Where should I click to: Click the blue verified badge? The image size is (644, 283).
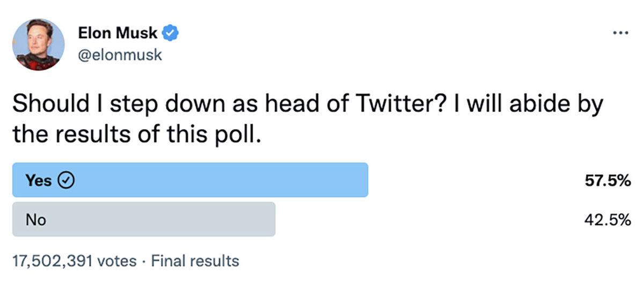(x=171, y=33)
